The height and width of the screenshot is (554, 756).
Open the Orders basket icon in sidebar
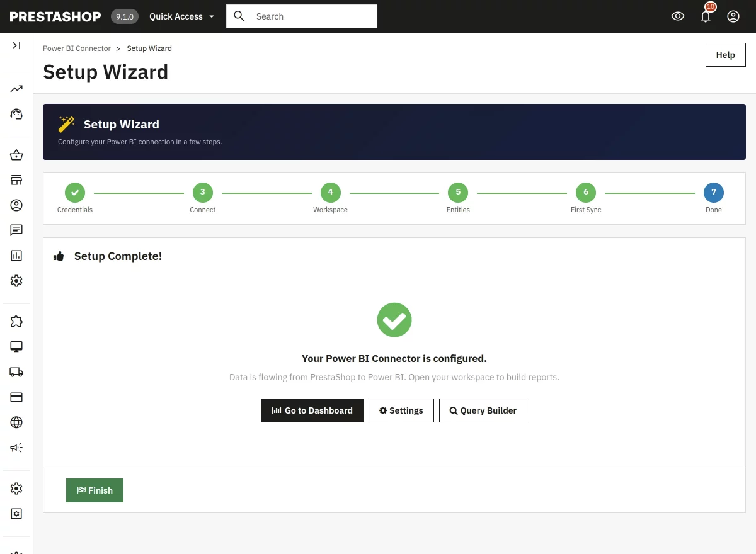pyautogui.click(x=16, y=155)
